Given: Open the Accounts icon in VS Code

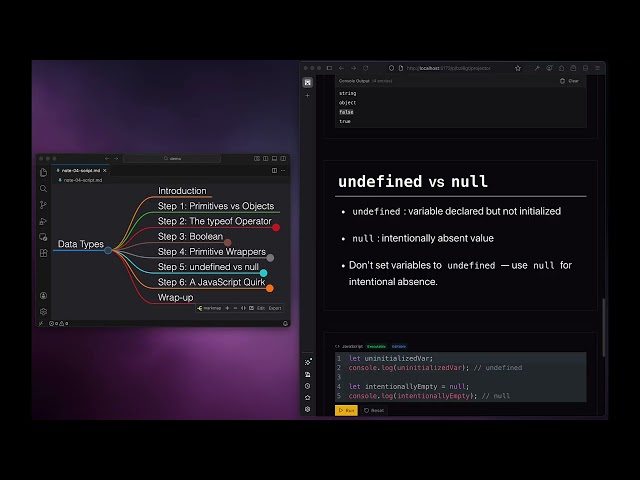Looking at the screenshot, I should (43, 296).
